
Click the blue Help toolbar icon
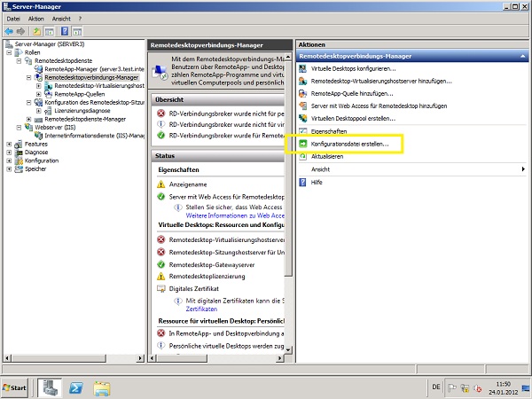click(65, 32)
